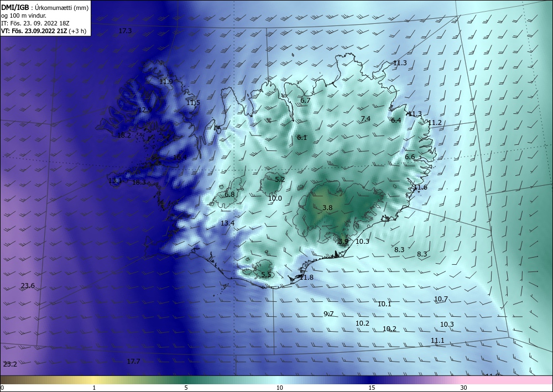Select the 18.3 value label
553x392 pixels.
click(x=139, y=182)
